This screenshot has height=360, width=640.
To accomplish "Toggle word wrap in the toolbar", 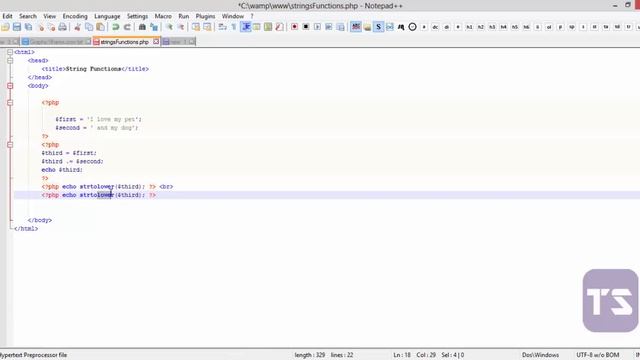I will 222,27.
